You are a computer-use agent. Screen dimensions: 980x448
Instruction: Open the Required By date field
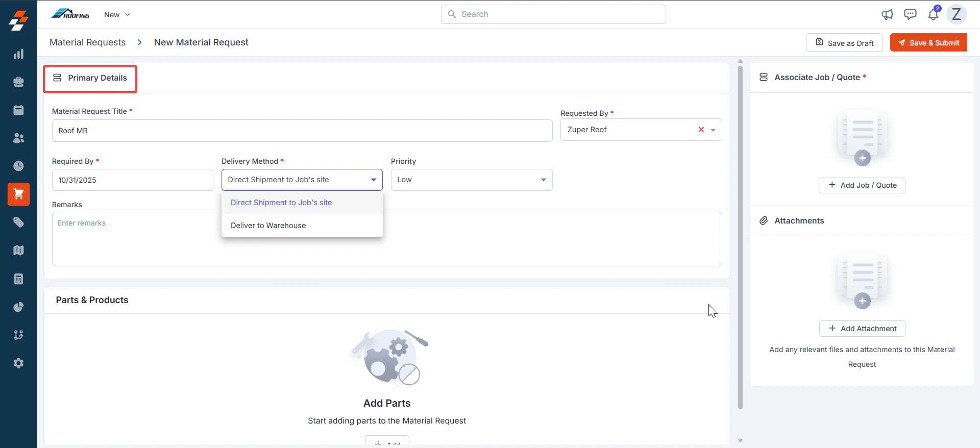pyautogui.click(x=133, y=180)
